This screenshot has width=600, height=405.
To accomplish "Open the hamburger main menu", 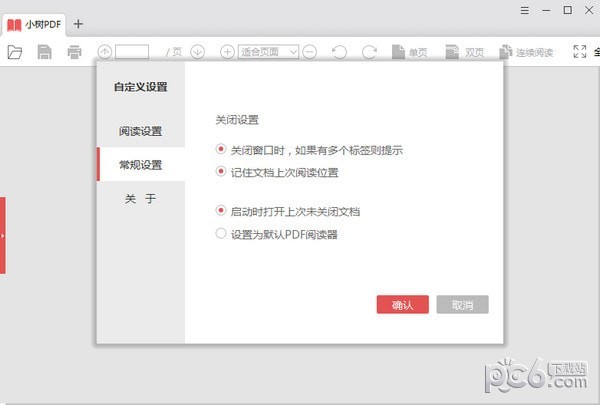I will (x=525, y=10).
